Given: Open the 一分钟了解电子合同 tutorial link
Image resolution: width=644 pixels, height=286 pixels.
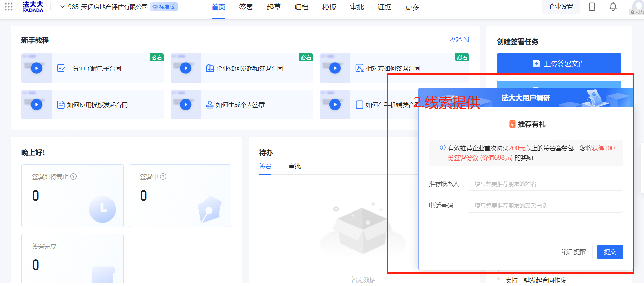Looking at the screenshot, I should pos(94,68).
